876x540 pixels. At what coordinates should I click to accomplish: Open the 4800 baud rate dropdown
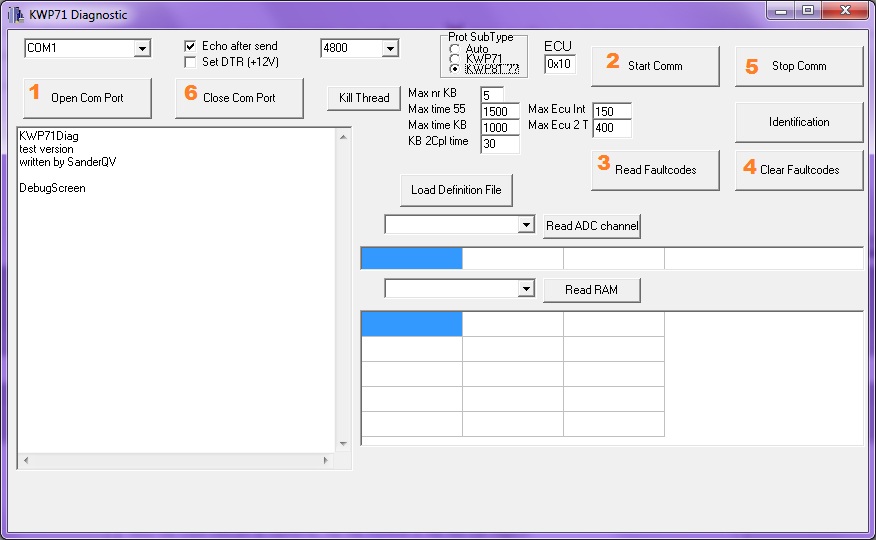(x=389, y=48)
